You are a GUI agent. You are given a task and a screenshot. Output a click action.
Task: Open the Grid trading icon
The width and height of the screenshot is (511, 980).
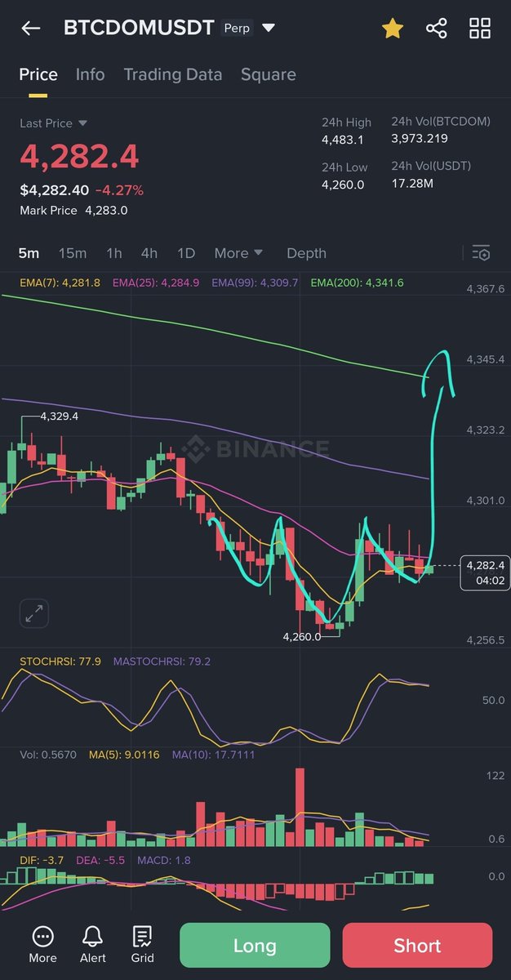coord(142,944)
